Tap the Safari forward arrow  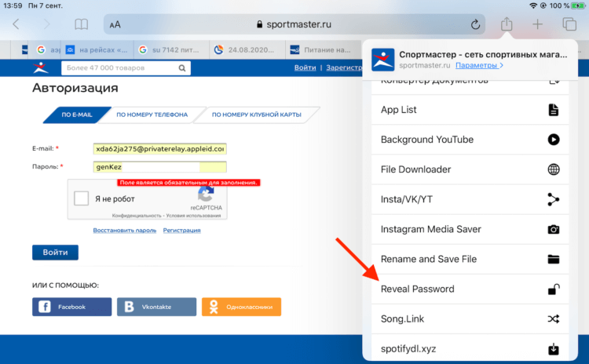[46, 24]
